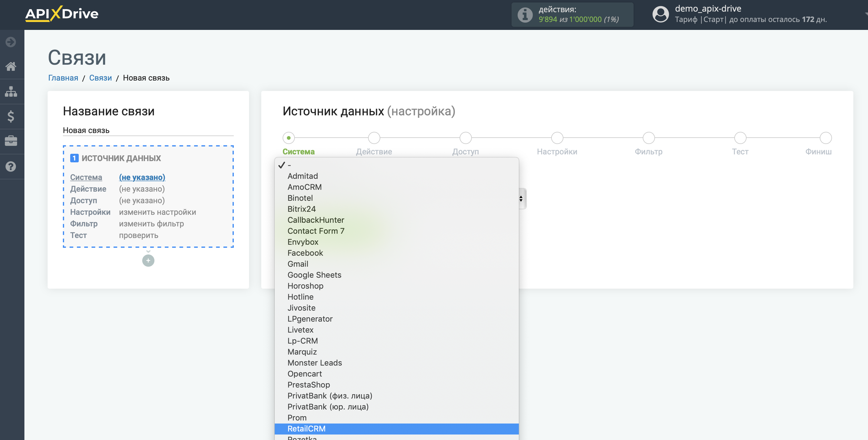This screenshot has width=868, height=440.
Task: Open the help question mark icon
Action: (11, 166)
